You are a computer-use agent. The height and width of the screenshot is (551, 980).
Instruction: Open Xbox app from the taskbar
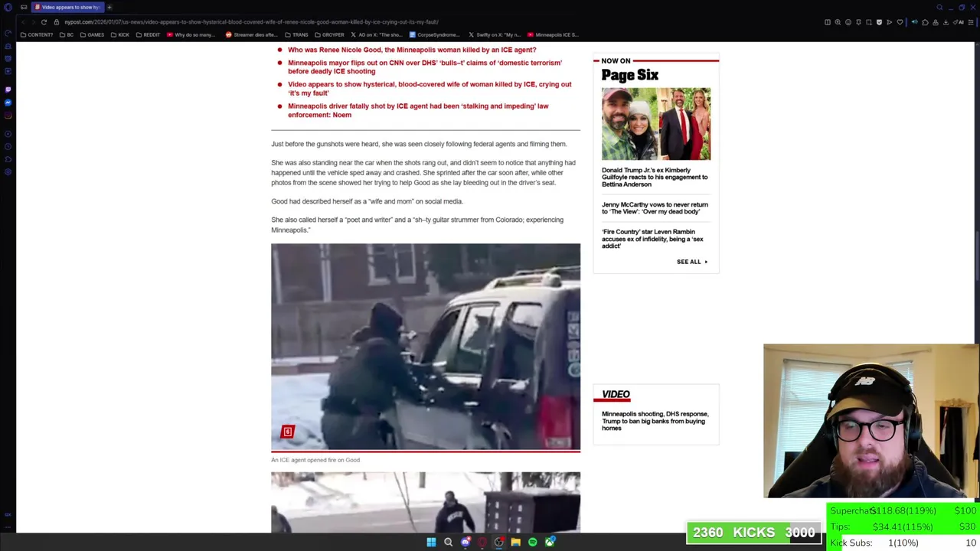click(x=550, y=543)
